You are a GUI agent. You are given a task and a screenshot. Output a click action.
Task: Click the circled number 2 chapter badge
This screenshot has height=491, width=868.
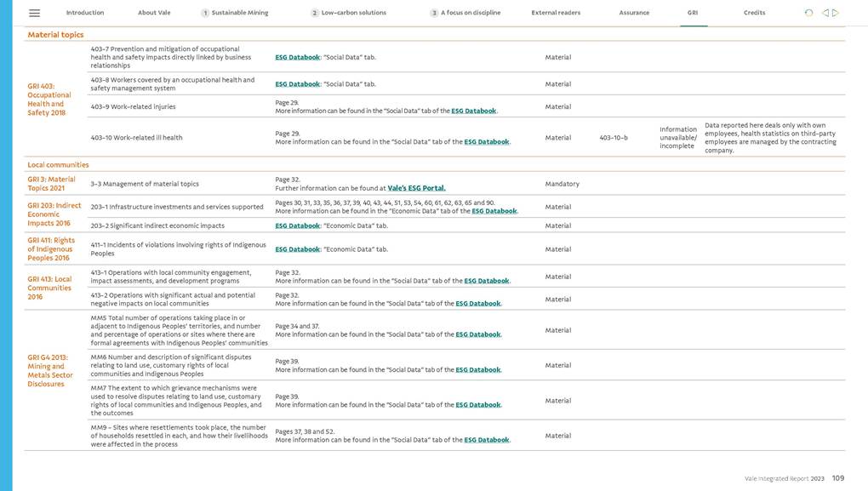click(315, 13)
